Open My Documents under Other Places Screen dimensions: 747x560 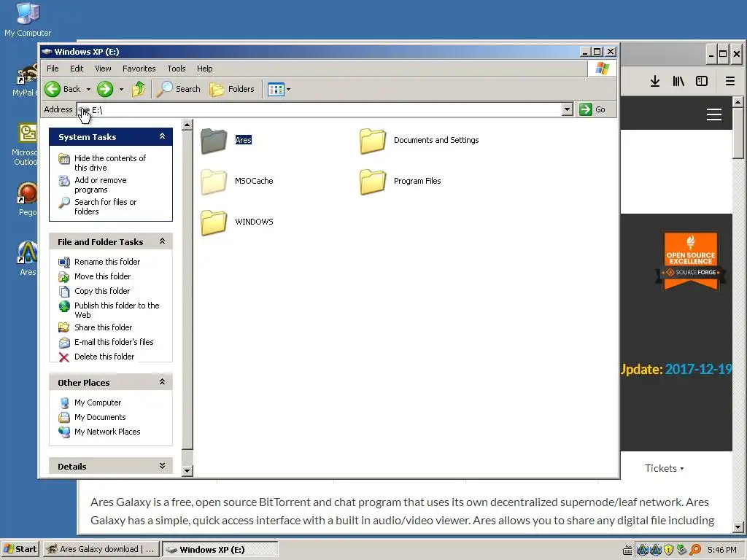(x=100, y=417)
